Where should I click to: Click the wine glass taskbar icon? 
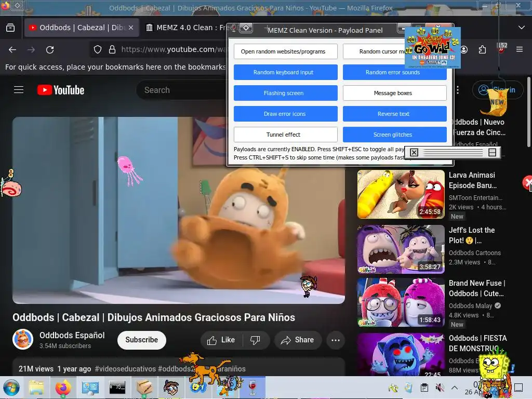[252, 388]
